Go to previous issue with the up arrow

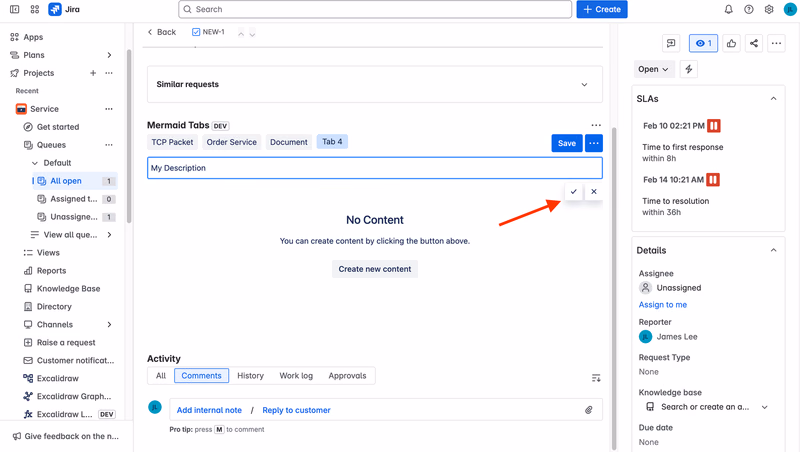[x=241, y=33]
